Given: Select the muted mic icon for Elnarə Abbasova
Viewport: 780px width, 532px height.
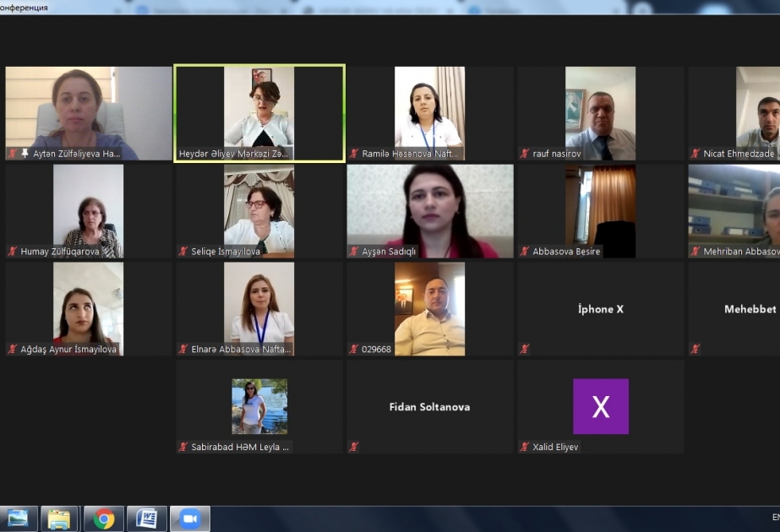Looking at the screenshot, I should (183, 349).
